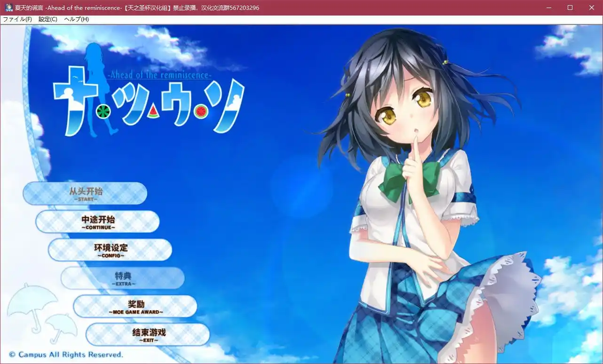Open the ファイル(F) menu
Image resolution: width=603 pixels, height=364 pixels.
[x=17, y=19]
